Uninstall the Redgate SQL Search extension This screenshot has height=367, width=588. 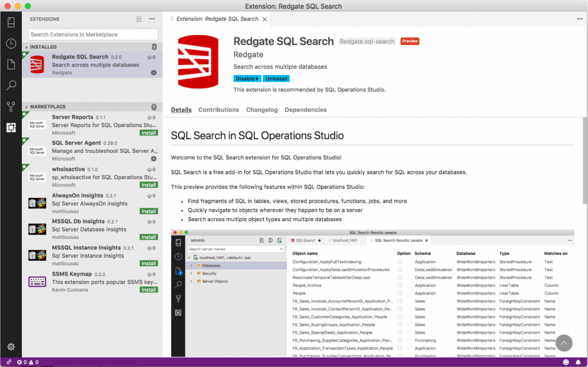click(x=276, y=79)
